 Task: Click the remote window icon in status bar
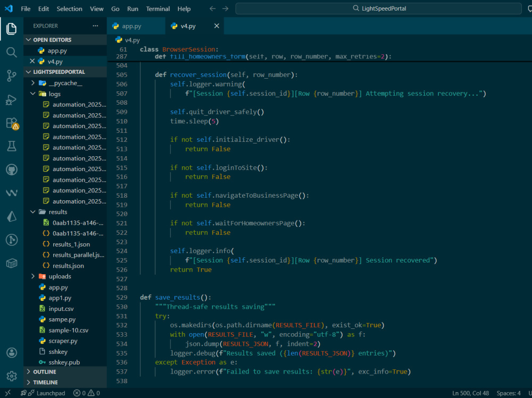8,393
